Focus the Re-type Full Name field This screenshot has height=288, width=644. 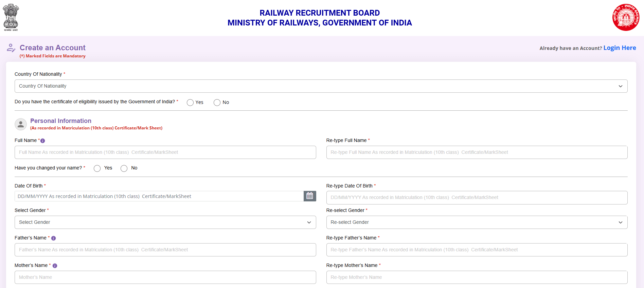point(477,152)
